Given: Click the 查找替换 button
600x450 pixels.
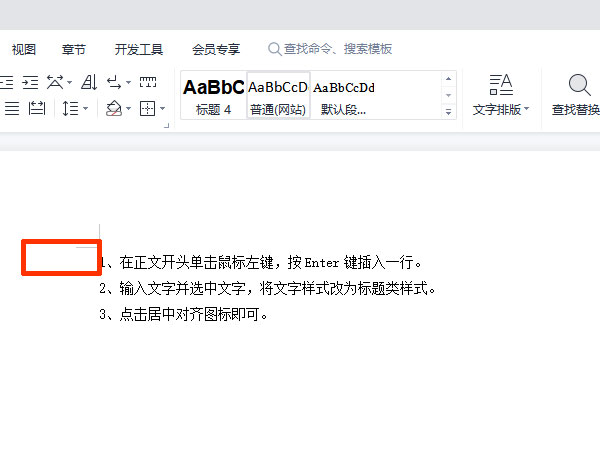Looking at the screenshot, I should pyautogui.click(x=576, y=95).
